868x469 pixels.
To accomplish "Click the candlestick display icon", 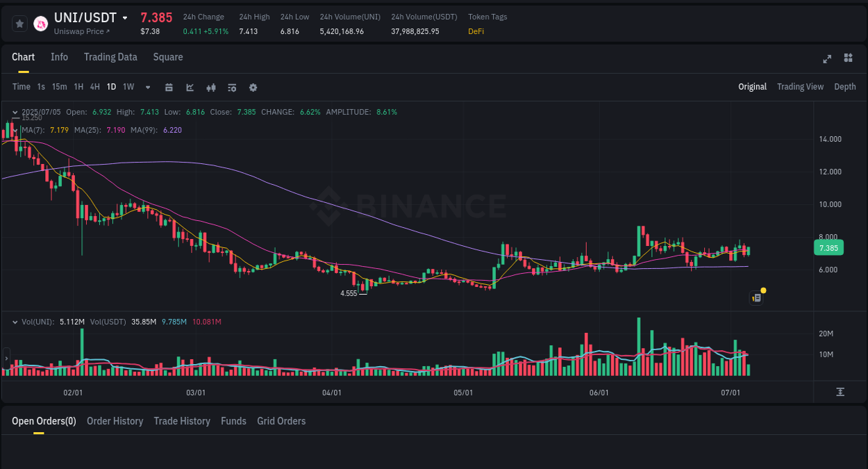I will 210,87.
